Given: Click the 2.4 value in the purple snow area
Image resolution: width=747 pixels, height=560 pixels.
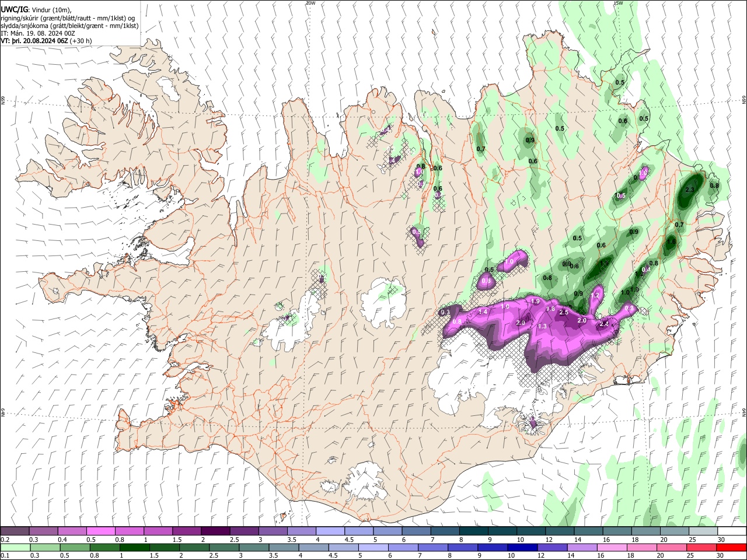Looking at the screenshot, I should (604, 324).
